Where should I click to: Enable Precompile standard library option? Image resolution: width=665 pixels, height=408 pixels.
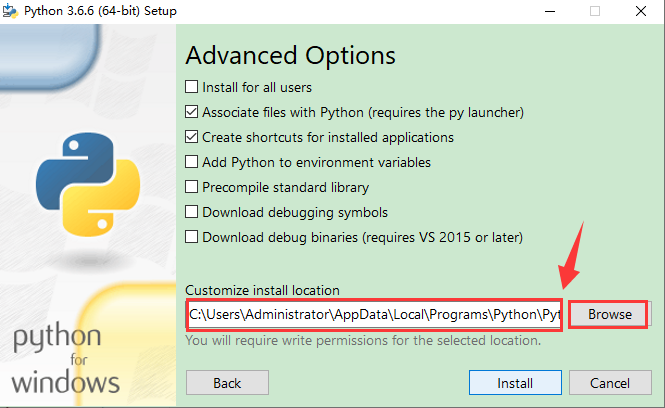(x=191, y=187)
